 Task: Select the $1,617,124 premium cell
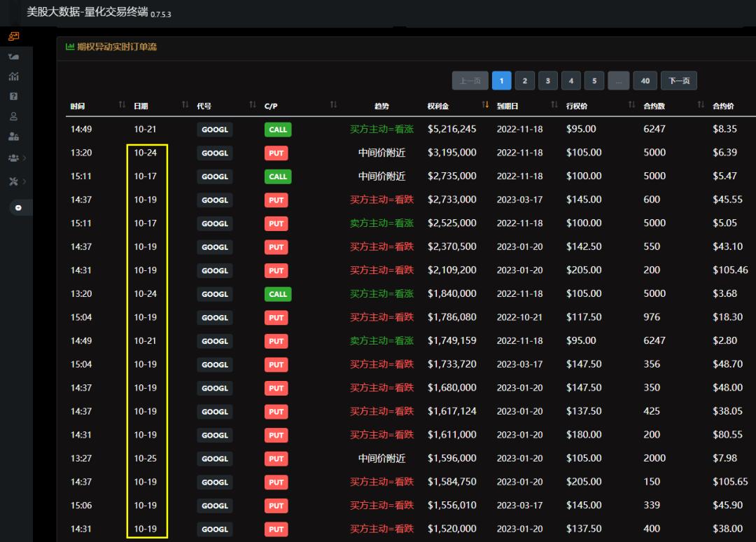pyautogui.click(x=451, y=411)
